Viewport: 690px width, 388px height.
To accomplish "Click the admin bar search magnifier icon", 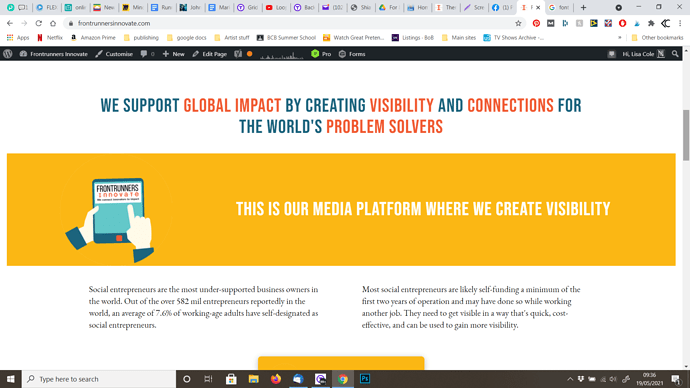I will coord(675,54).
